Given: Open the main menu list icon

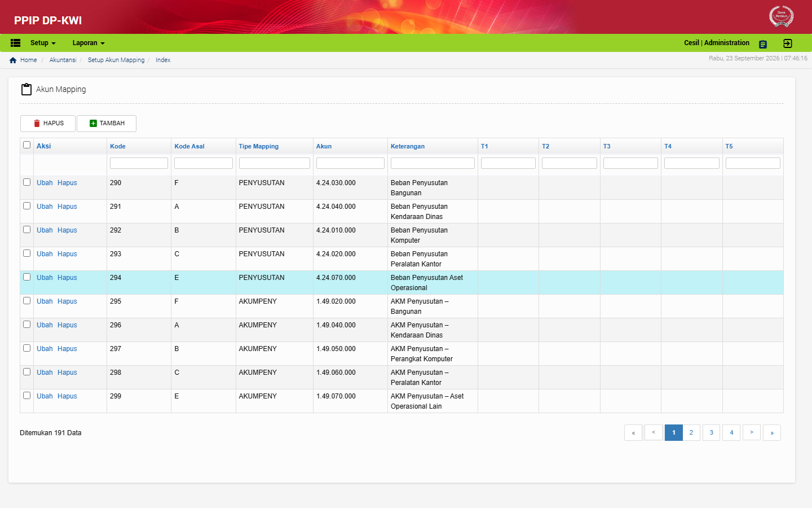Looking at the screenshot, I should click(x=16, y=43).
